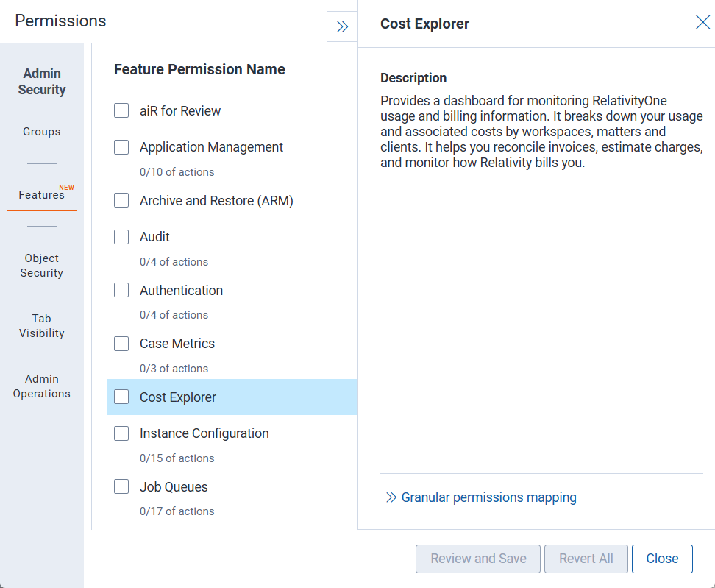Viewport: 715px width, 588px height.
Task: Enable the Case Metrics checkbox
Action: click(121, 344)
